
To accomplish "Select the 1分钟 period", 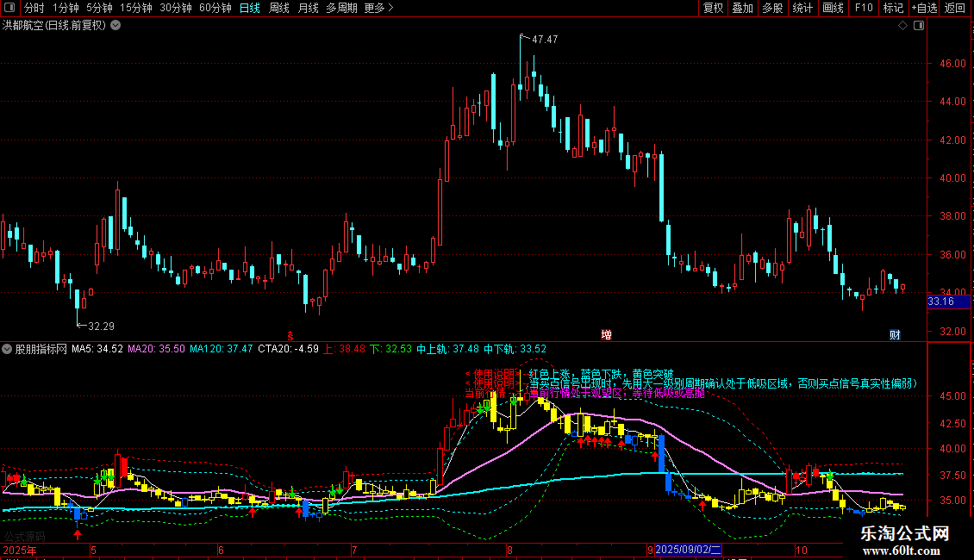I will (66, 8).
